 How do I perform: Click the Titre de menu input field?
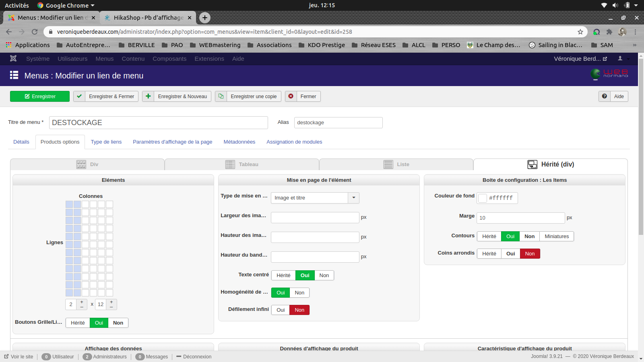(159, 123)
